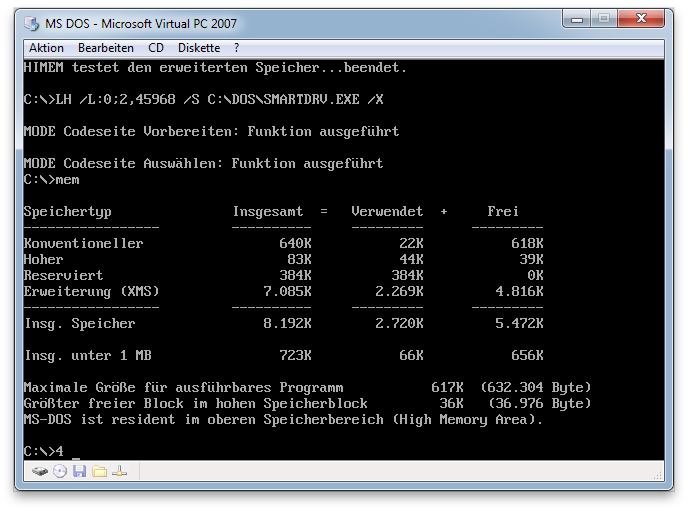The width and height of the screenshot is (688, 511).
Task: Click the '83K' total value
Action: coord(299,260)
